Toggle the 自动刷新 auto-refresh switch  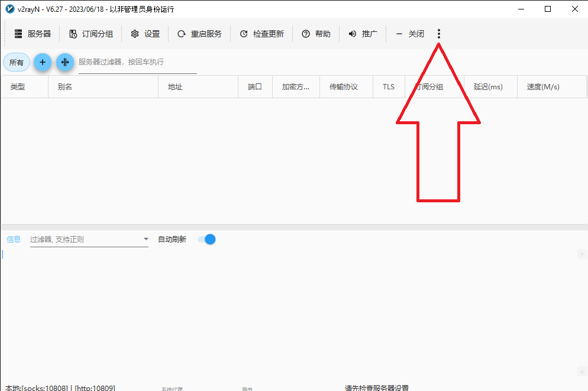click(x=206, y=240)
